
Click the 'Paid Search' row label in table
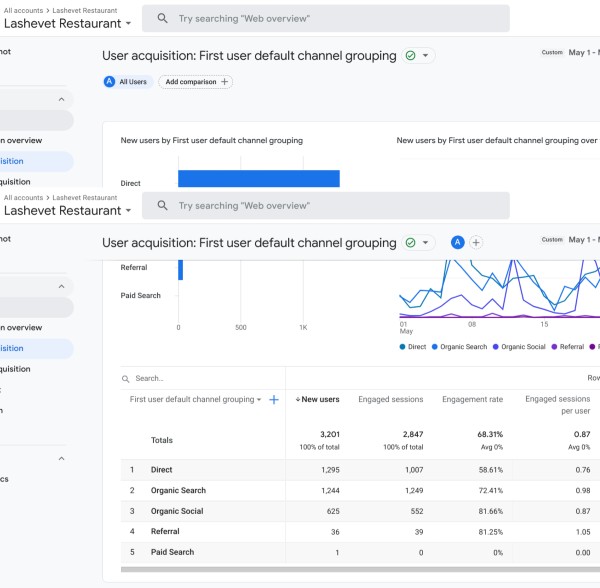coord(173,552)
